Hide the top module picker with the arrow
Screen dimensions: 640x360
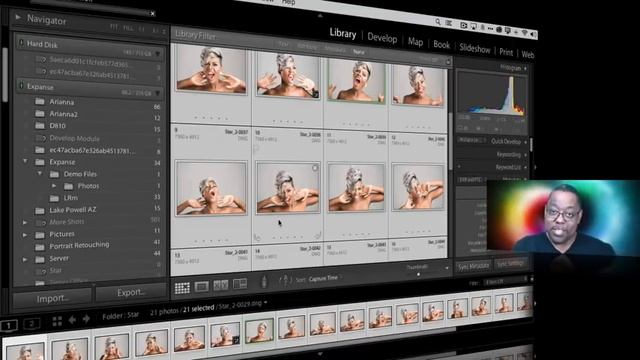320,16
